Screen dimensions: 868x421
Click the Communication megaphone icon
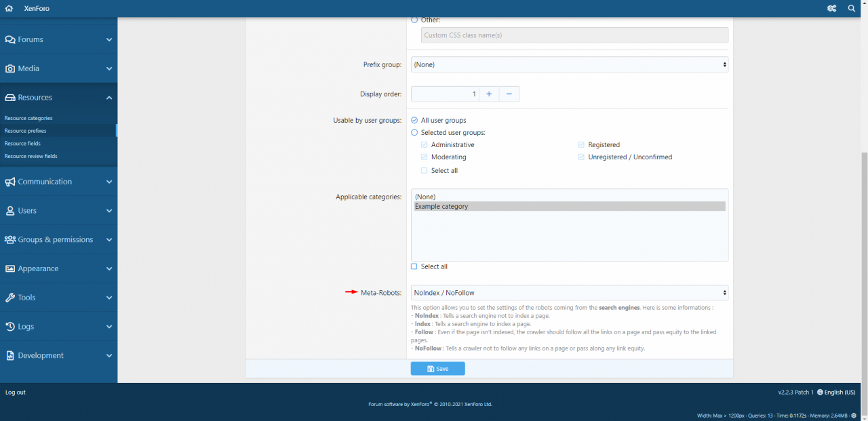pos(10,182)
